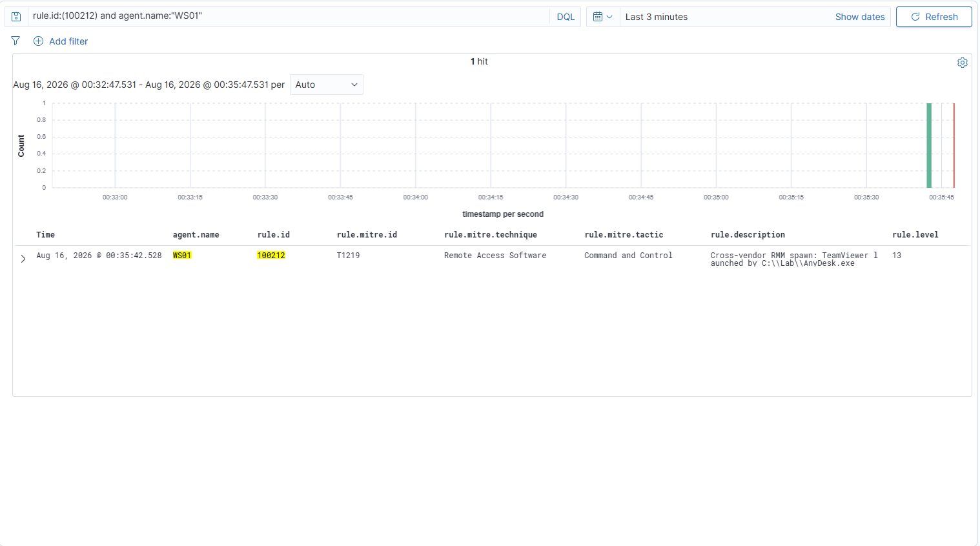This screenshot has height=546, width=980.
Task: Click the Cross-vendor RMM spawn description
Action: tap(794, 259)
